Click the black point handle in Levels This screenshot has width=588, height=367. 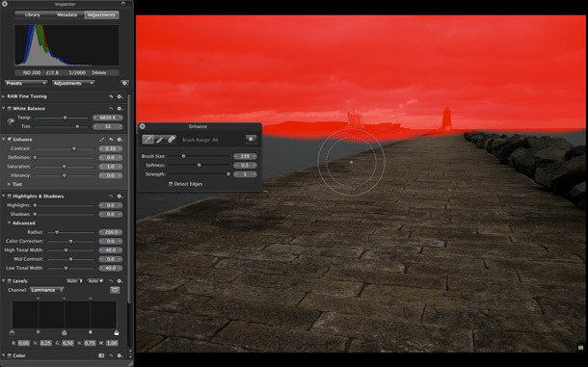click(12, 332)
